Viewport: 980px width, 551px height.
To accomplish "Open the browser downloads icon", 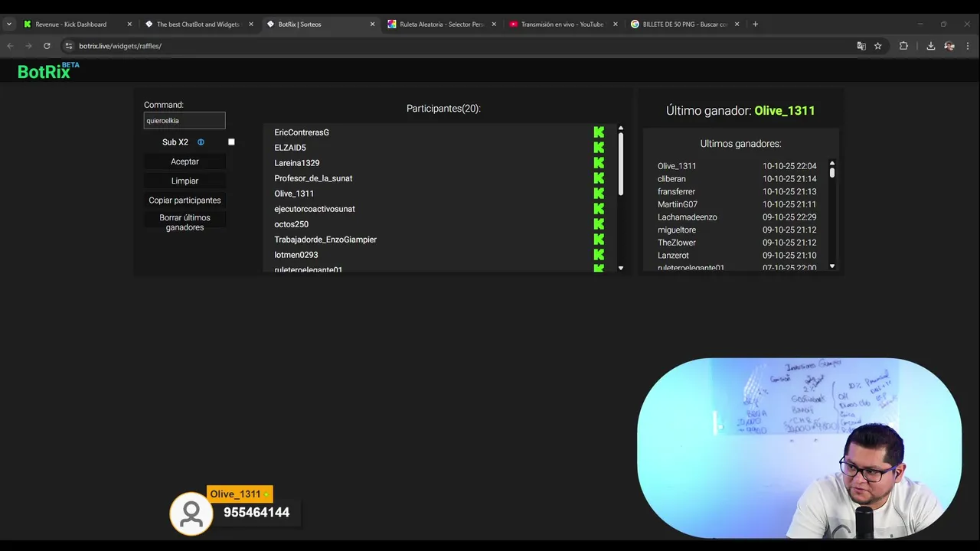I will tap(930, 46).
